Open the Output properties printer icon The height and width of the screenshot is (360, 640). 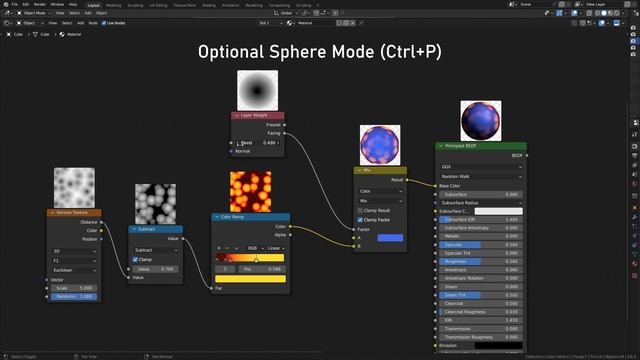635,156
